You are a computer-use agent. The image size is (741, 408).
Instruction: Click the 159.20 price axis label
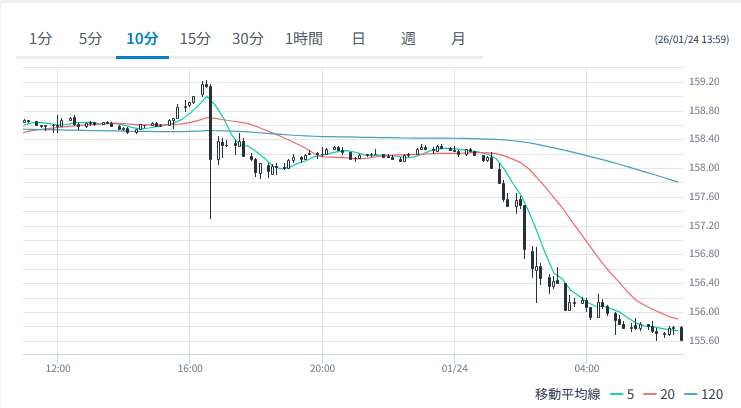point(705,82)
